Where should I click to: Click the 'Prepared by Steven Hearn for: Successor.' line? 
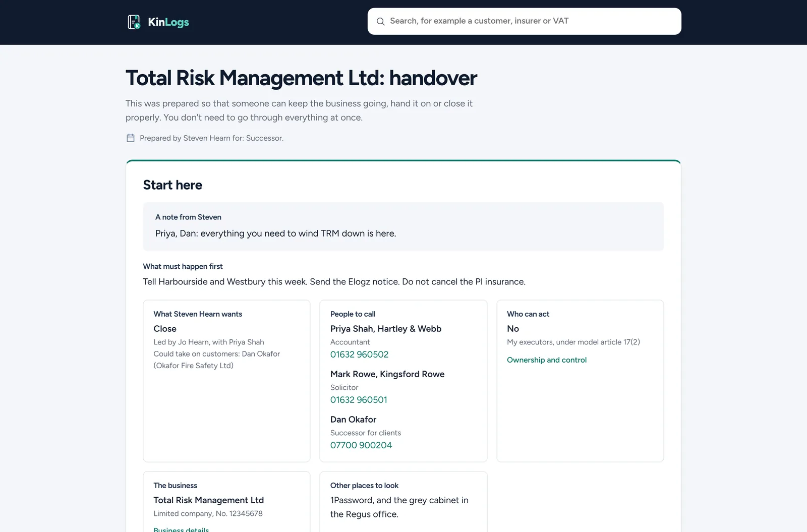click(x=211, y=138)
